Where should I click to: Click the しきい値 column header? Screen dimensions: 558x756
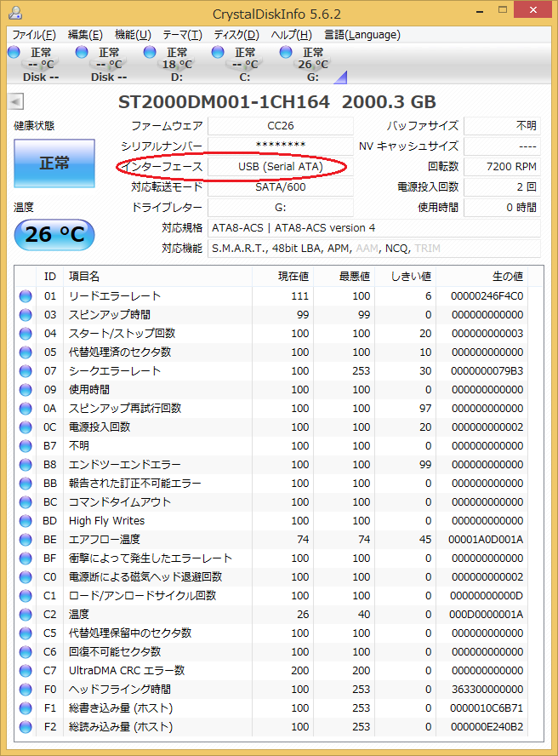[x=405, y=277]
